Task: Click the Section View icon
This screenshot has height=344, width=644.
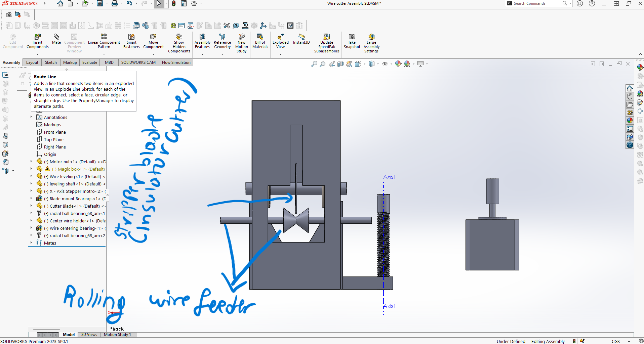Action: 340,64
